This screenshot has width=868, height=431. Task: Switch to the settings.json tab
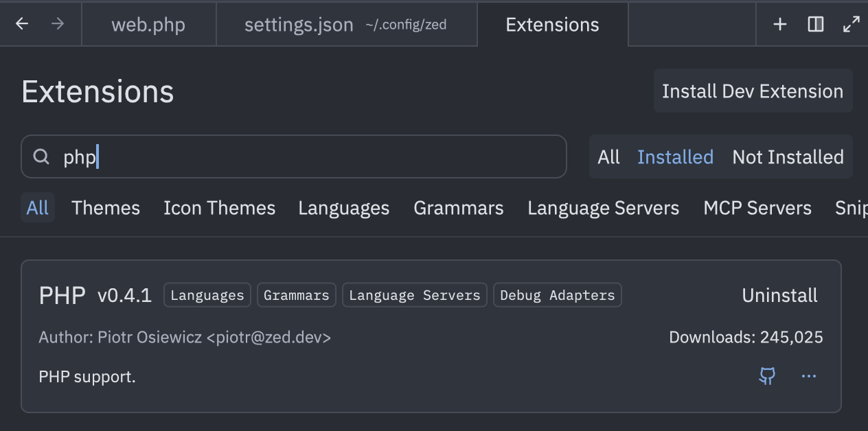pos(346,25)
